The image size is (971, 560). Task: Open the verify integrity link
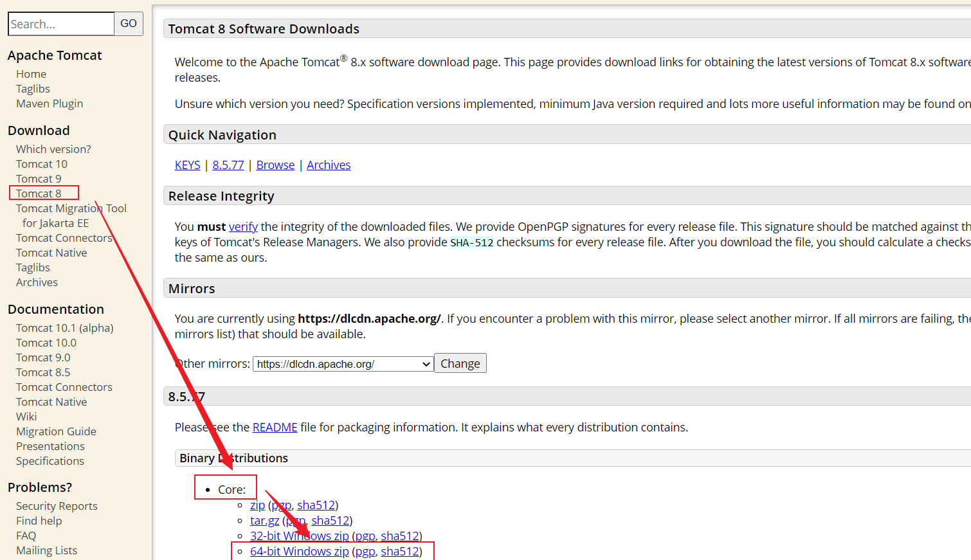point(243,227)
